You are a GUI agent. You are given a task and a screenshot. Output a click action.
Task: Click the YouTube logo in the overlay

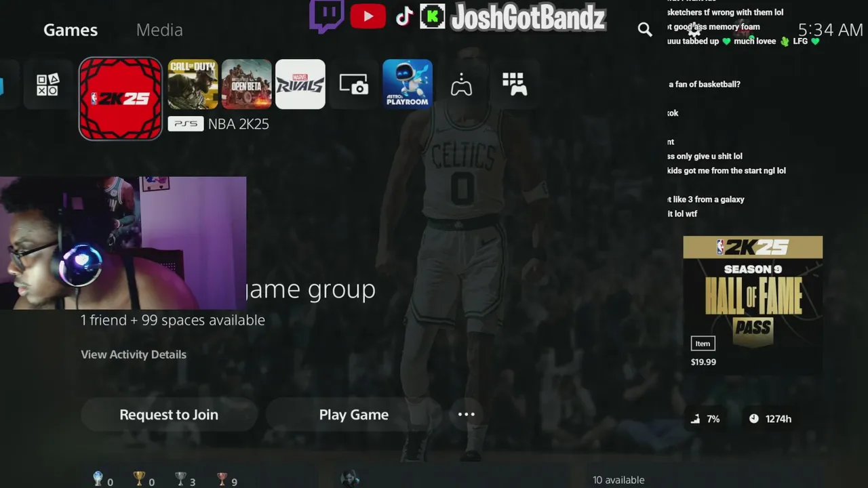[368, 16]
